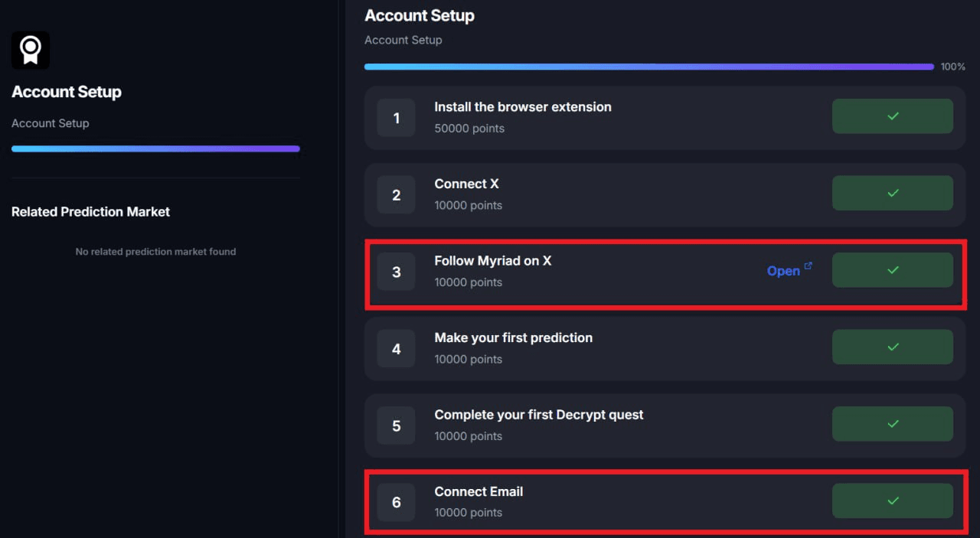This screenshot has height=538, width=980.
Task: Click the number 3 step badge
Action: (x=397, y=272)
